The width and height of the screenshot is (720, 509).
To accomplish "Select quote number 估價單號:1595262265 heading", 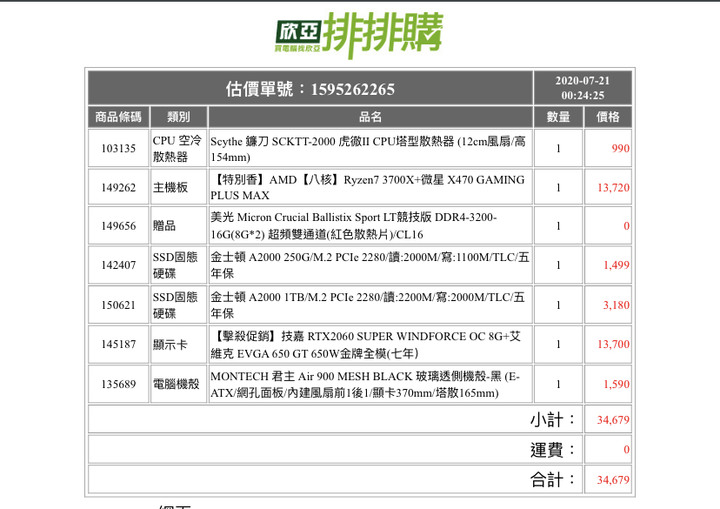I will (x=310, y=89).
